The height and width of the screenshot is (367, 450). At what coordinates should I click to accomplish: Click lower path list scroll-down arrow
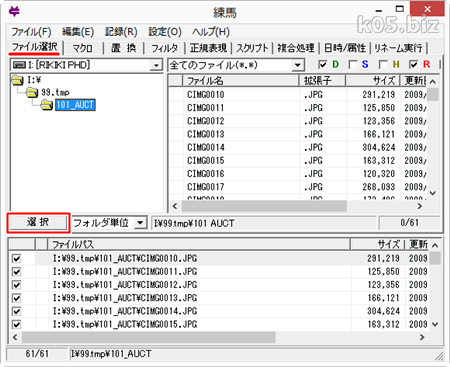click(435, 324)
